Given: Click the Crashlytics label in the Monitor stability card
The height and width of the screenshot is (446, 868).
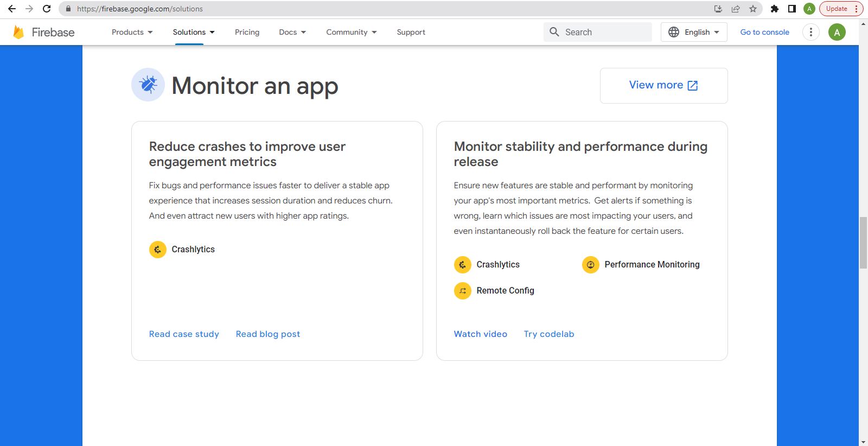Looking at the screenshot, I should coord(498,265).
